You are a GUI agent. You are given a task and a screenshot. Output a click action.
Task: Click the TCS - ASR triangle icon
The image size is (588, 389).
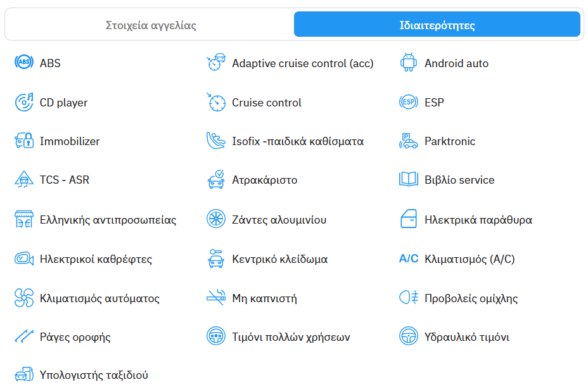coord(23,180)
